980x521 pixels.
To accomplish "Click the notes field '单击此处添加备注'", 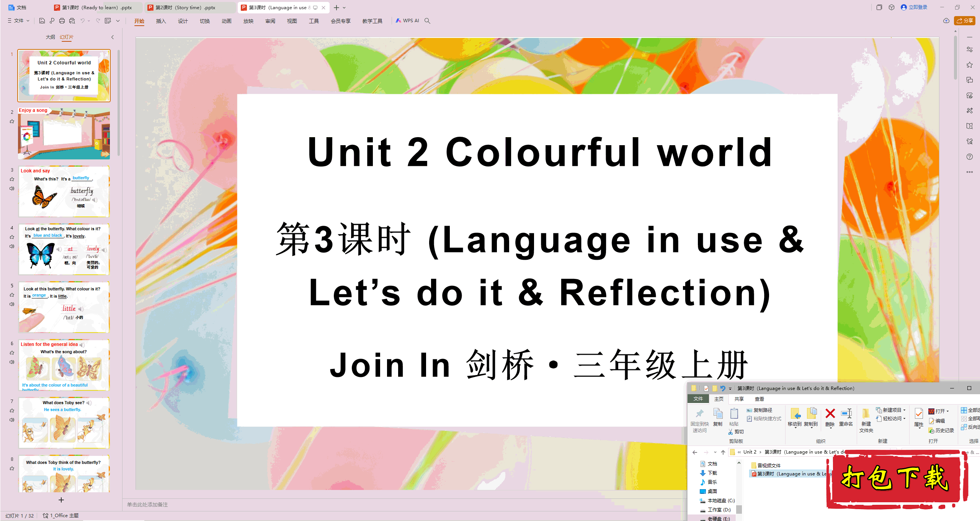I will point(147,505).
